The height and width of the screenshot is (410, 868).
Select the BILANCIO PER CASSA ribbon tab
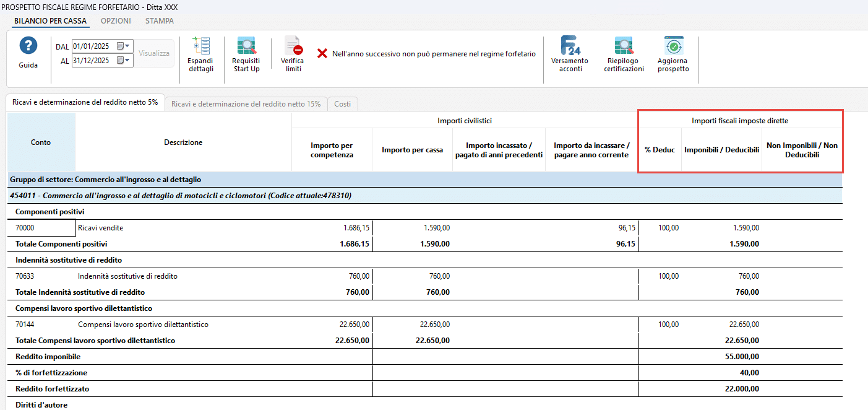(50, 20)
